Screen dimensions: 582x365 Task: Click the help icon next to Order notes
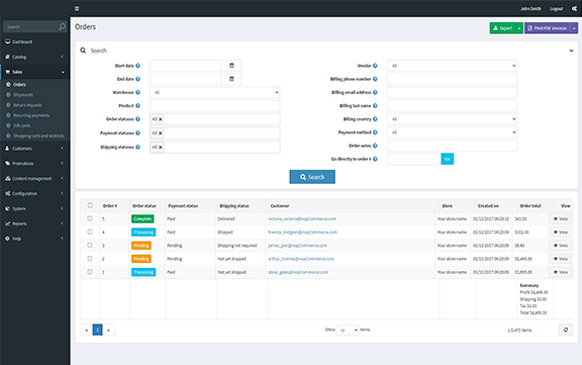[x=375, y=146]
